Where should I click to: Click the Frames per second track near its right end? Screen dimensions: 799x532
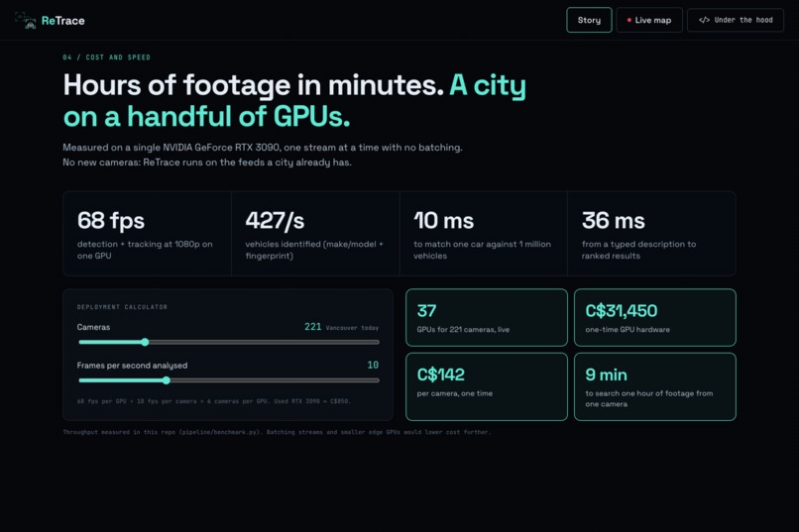367,380
